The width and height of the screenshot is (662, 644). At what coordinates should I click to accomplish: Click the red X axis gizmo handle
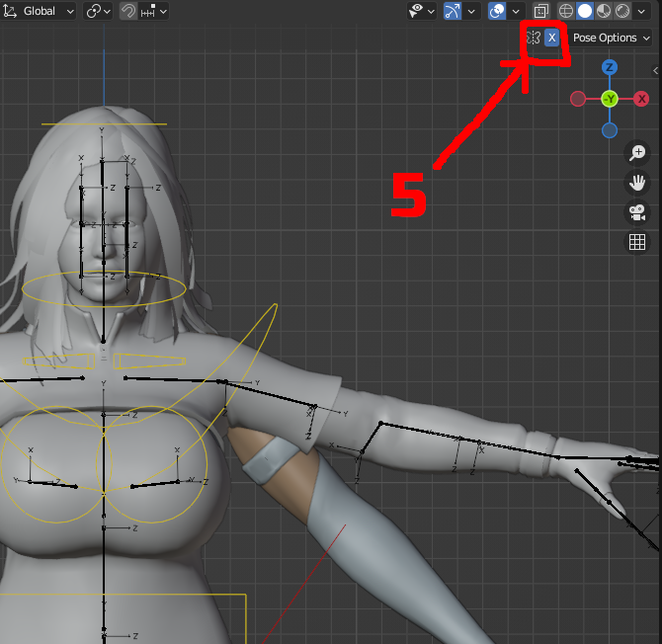point(641,99)
